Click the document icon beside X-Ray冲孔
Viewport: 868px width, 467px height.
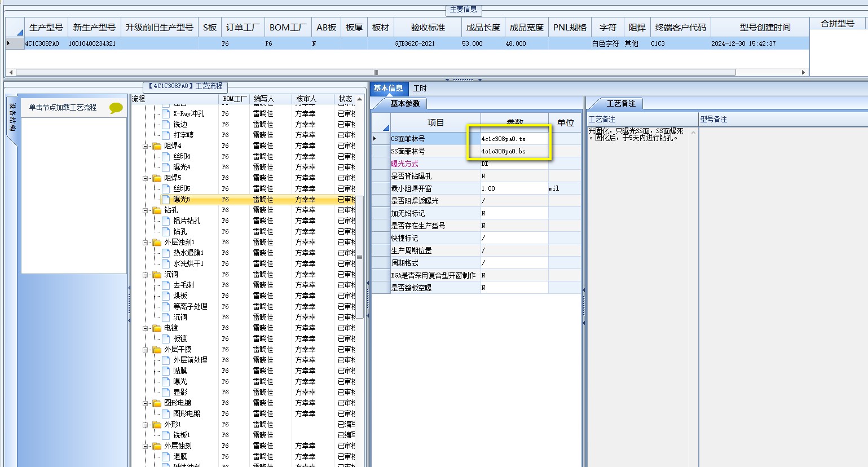click(166, 114)
